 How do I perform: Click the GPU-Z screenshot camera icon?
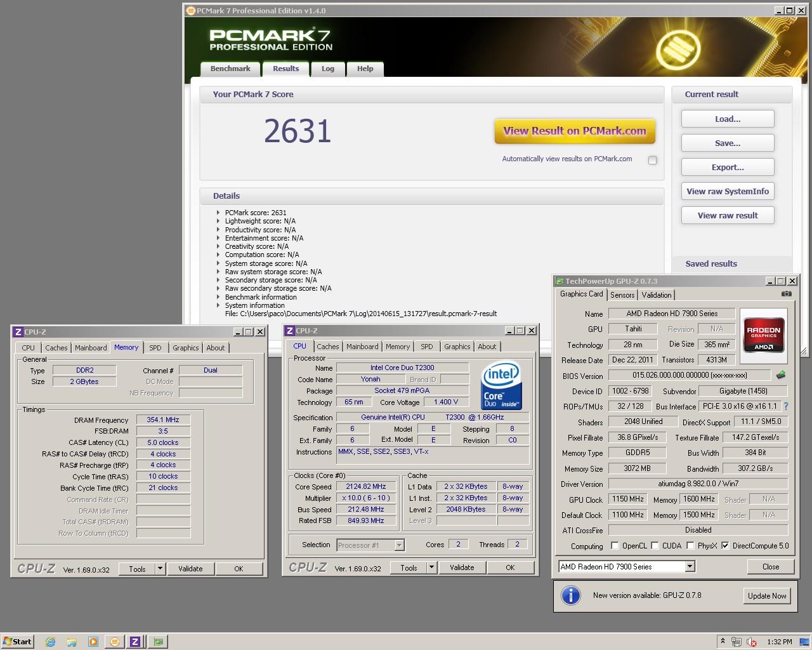[x=786, y=294]
